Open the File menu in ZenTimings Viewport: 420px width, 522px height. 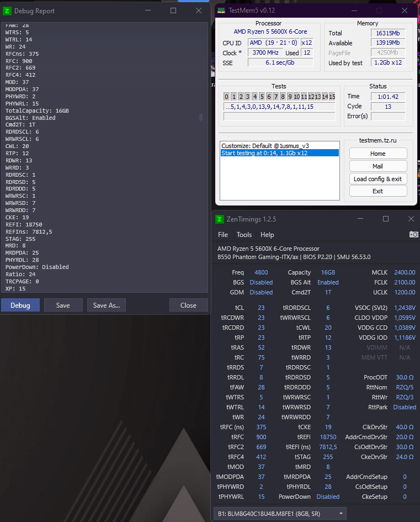click(223, 235)
